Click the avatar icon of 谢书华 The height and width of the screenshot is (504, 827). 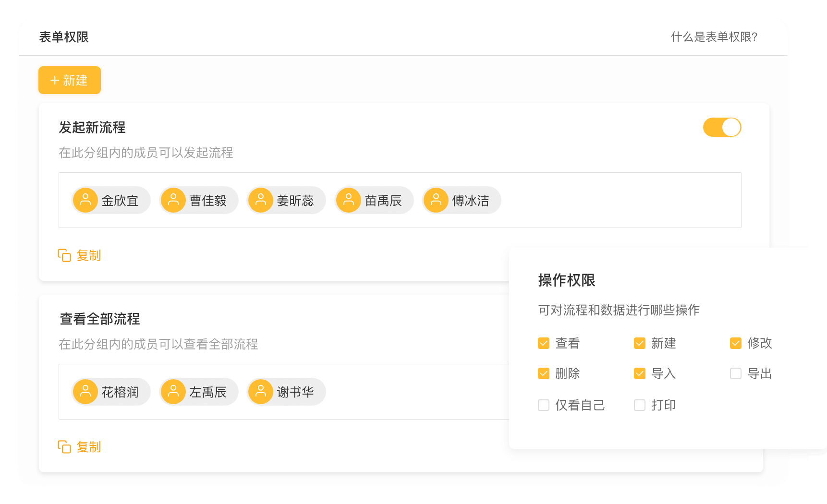pos(261,392)
